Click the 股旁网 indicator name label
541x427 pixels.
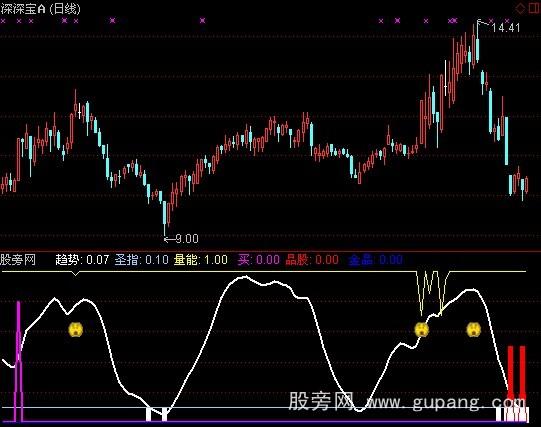[x=18, y=259]
